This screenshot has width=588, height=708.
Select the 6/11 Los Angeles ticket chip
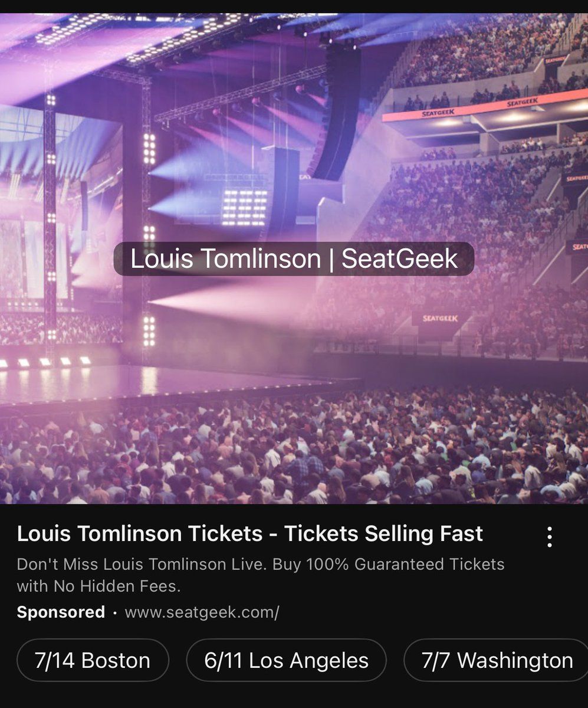pyautogui.click(x=286, y=660)
